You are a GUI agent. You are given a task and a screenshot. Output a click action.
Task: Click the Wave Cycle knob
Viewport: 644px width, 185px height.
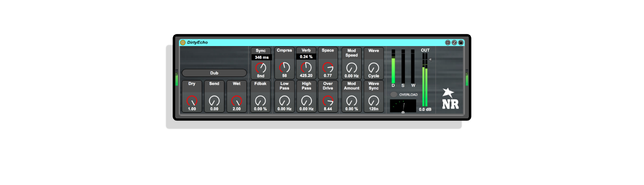(x=374, y=68)
